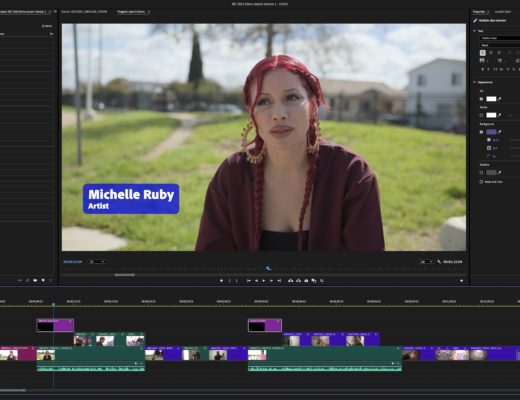Switch to the Lumetri Color tab
Viewport: 520px width, 400px height.
click(x=502, y=12)
